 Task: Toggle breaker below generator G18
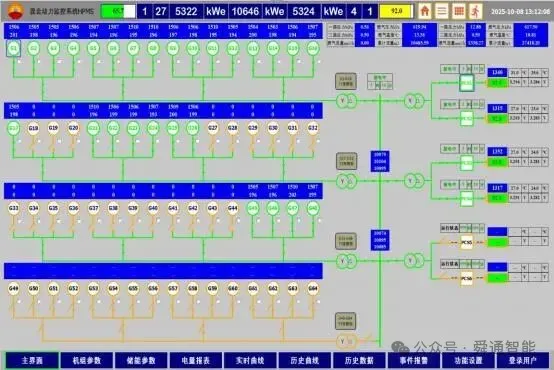(x=33, y=145)
